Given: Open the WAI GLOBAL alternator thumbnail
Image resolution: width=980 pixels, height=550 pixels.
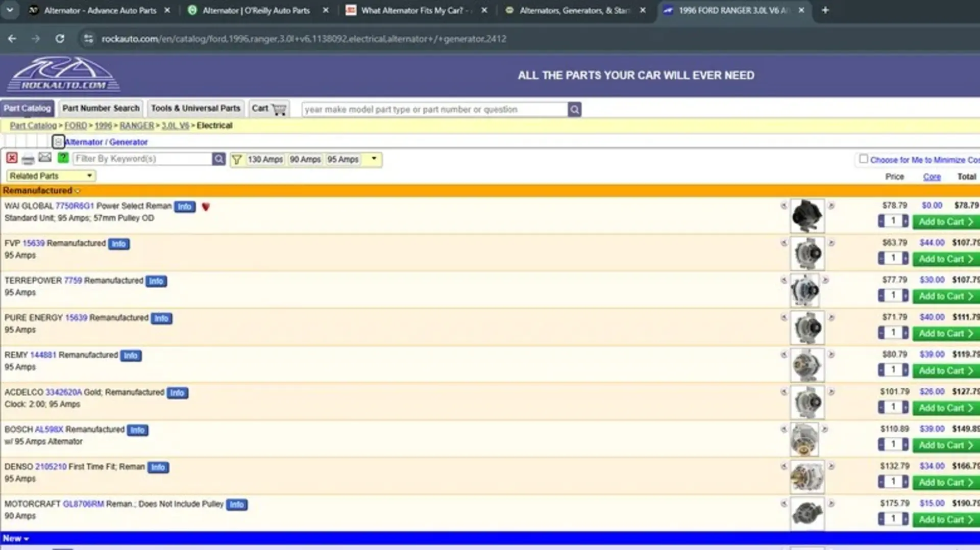Looking at the screenshot, I should (807, 216).
